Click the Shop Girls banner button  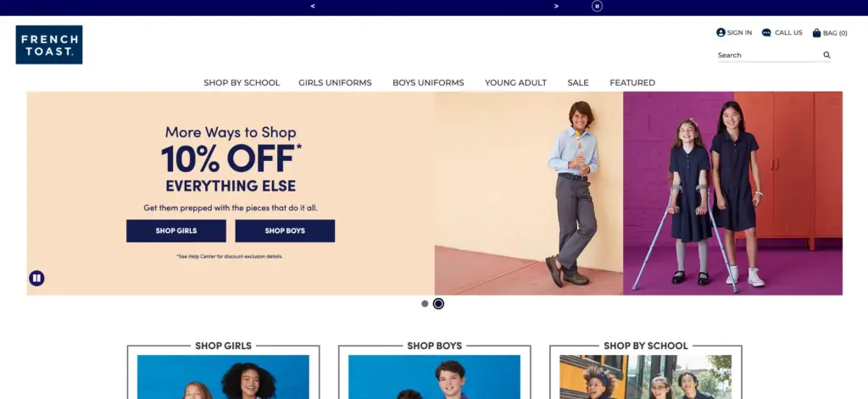coord(176,230)
